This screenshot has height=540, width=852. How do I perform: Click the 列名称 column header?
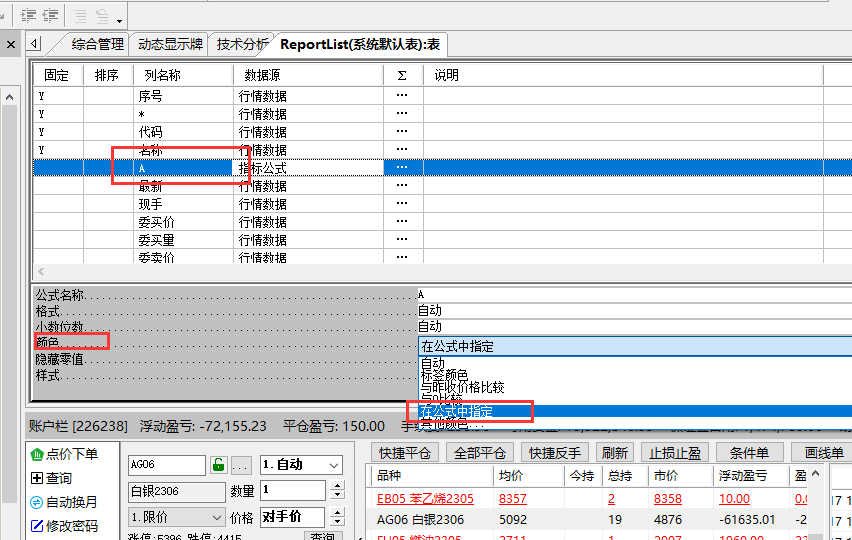point(183,75)
